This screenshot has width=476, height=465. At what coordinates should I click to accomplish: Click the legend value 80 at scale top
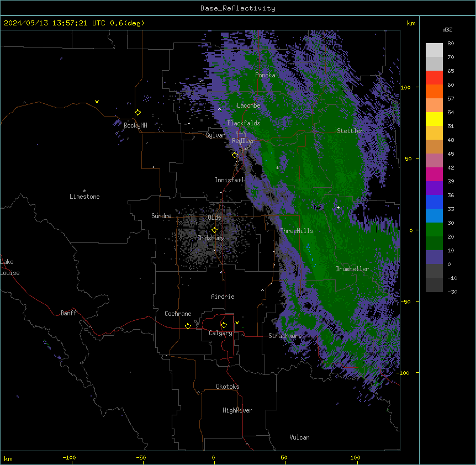[451, 44]
